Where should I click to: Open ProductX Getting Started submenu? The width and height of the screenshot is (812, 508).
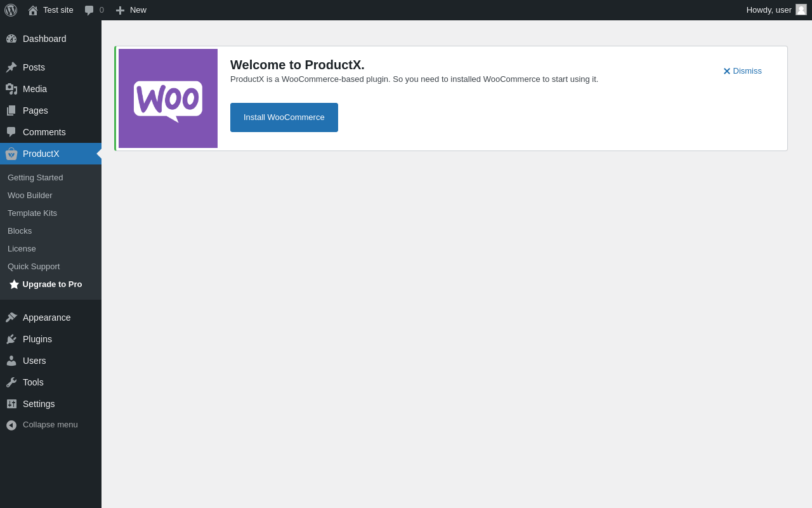(x=51, y=178)
